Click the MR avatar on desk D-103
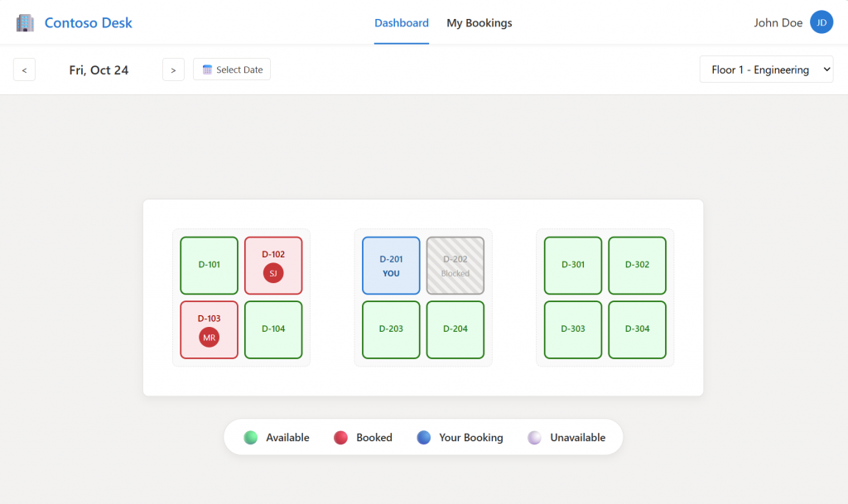The width and height of the screenshot is (848, 504). click(x=210, y=337)
